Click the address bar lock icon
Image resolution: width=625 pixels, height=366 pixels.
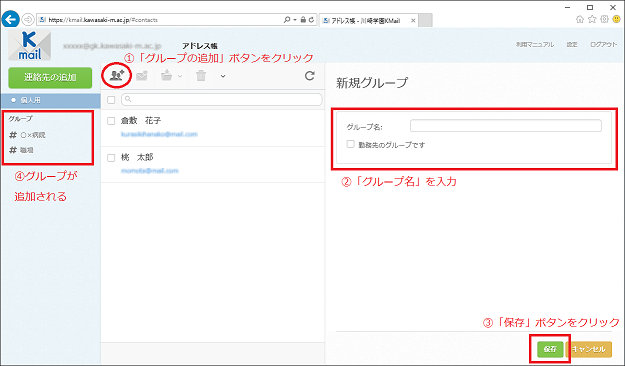point(303,20)
